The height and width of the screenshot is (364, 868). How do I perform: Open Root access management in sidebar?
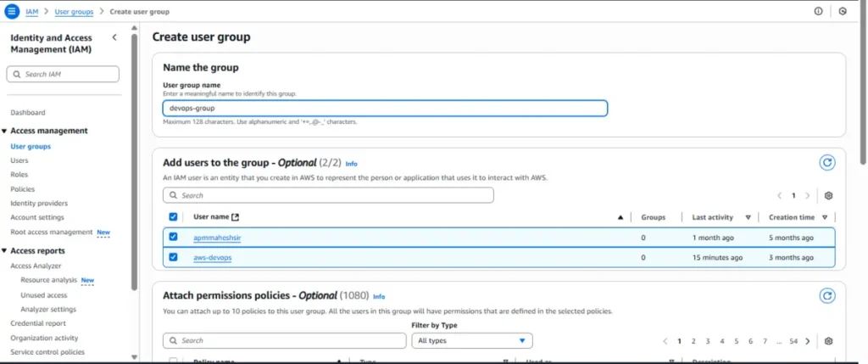51,232
